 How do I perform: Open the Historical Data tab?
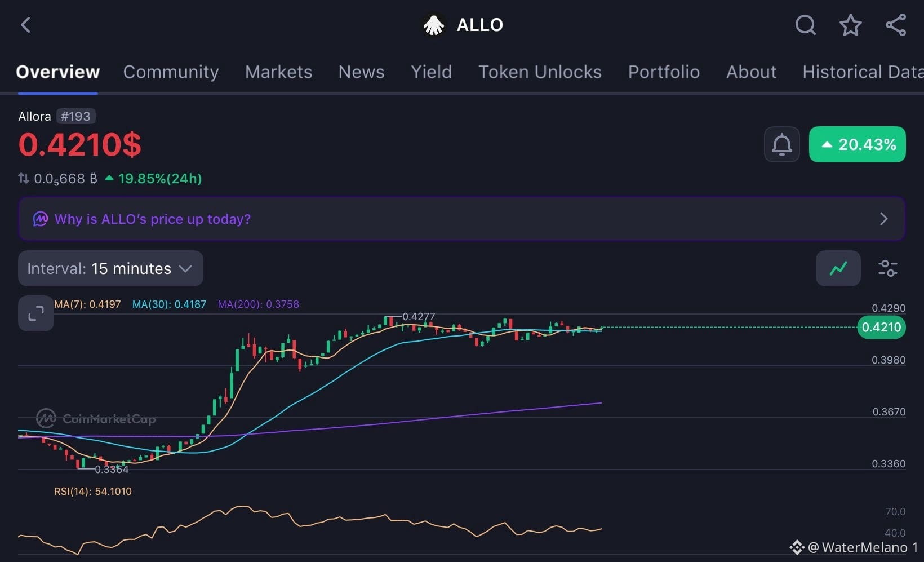(x=863, y=72)
